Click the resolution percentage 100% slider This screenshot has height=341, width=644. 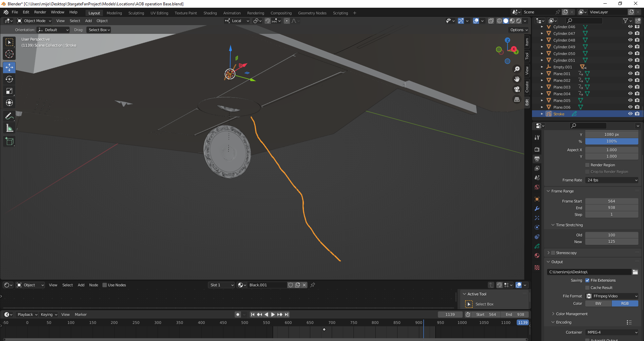point(611,141)
